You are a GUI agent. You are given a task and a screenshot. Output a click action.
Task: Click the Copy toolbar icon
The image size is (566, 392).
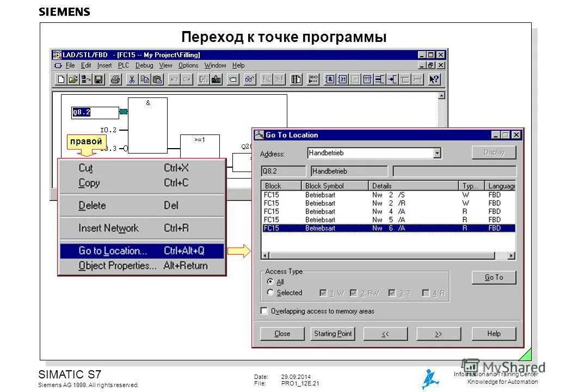pos(145,79)
